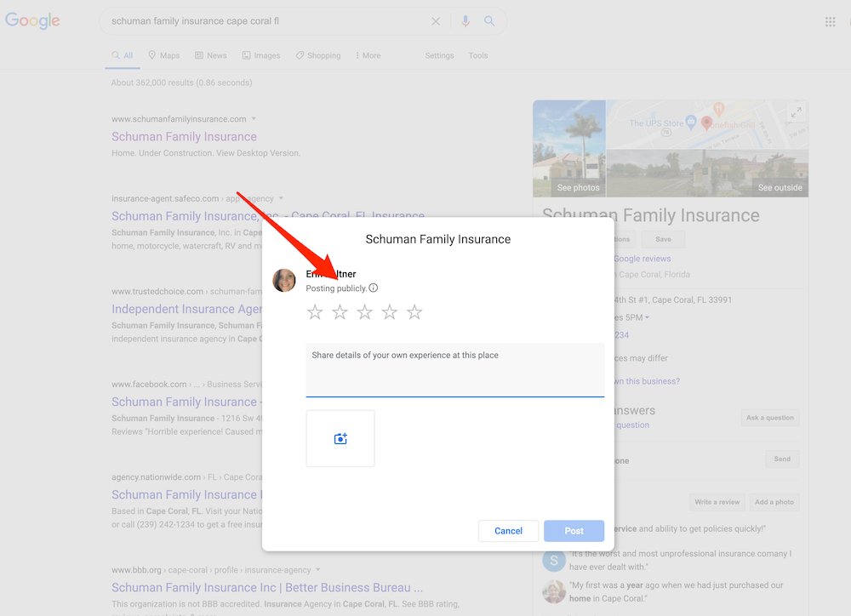
Task: Click The UPS Store map marker
Action: coord(690,123)
